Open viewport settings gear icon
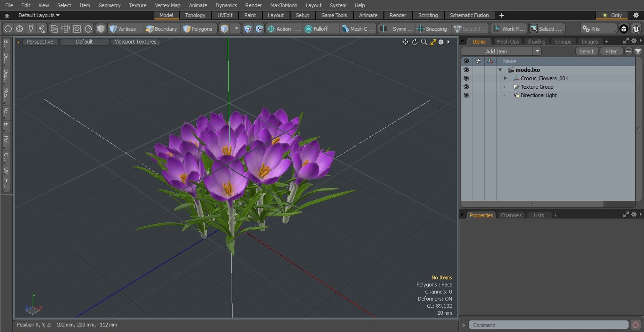This screenshot has height=332, width=644. click(x=441, y=42)
